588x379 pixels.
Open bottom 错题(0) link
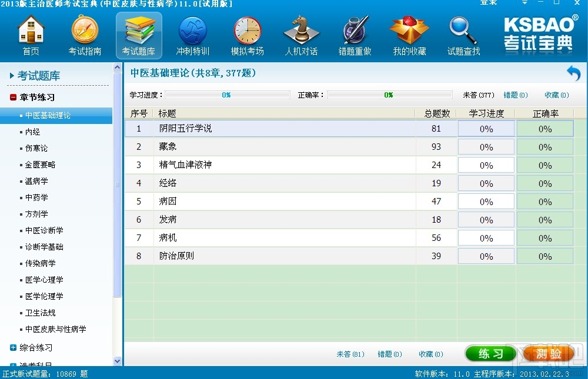(390, 354)
